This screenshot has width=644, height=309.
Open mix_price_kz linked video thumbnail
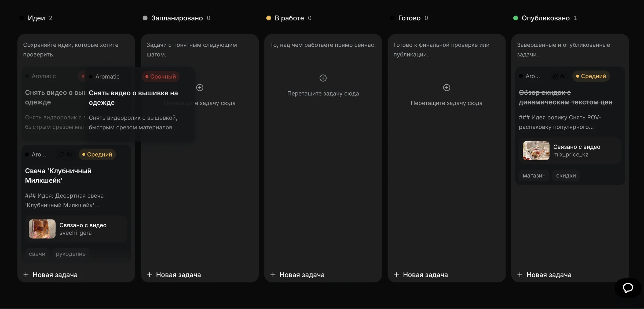(x=536, y=151)
